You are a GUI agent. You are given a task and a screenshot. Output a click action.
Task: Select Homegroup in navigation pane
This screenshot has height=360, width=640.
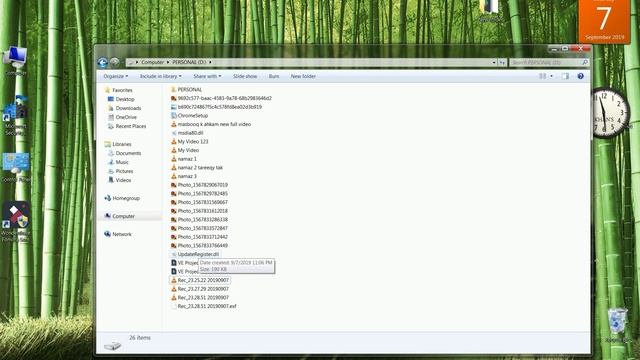pyautogui.click(x=126, y=198)
